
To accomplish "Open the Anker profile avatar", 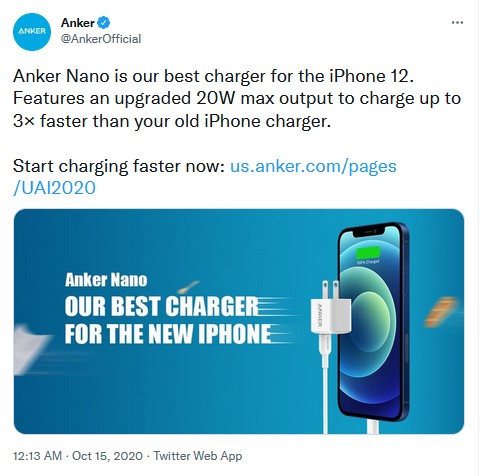I will (32, 32).
